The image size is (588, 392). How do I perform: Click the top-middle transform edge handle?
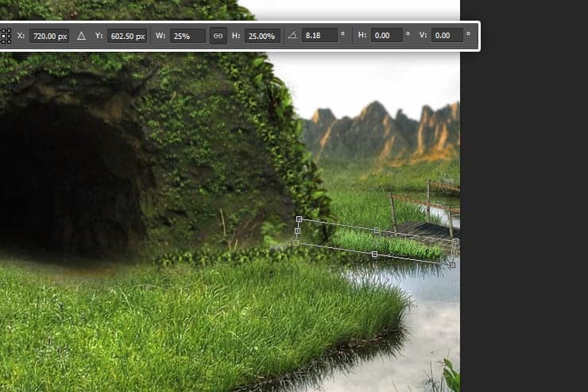377,230
